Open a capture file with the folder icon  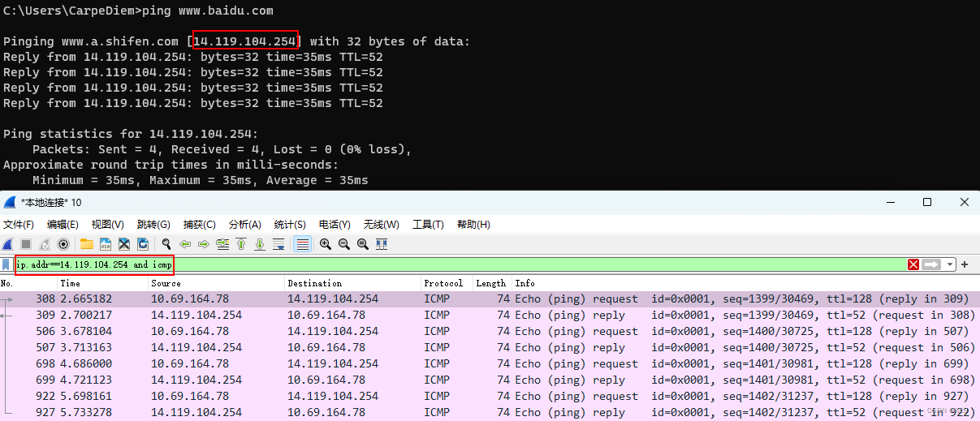point(86,244)
